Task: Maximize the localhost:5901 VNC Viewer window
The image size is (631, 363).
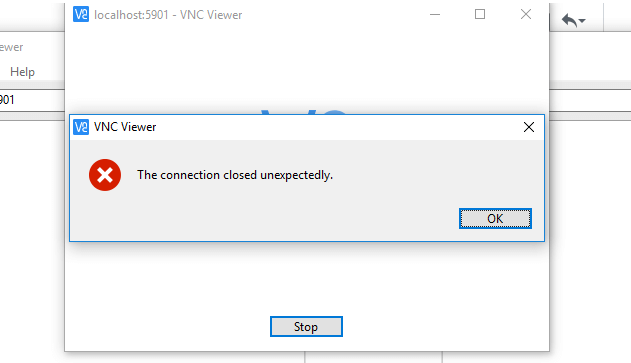Action: (480, 14)
